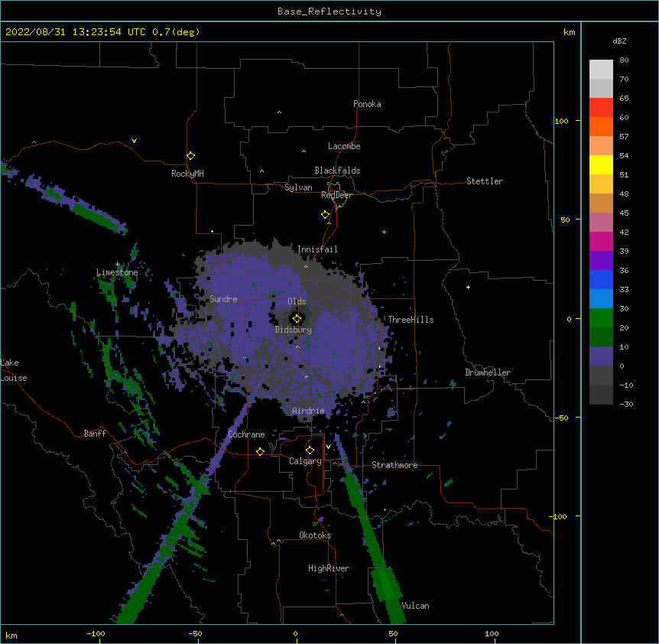This screenshot has height=644, width=659.
Task: Select the white asterisk just above Limestone
Action: pos(118,264)
